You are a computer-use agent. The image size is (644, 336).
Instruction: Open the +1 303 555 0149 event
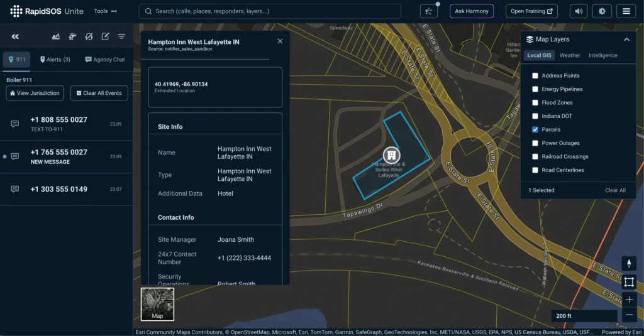(67, 189)
